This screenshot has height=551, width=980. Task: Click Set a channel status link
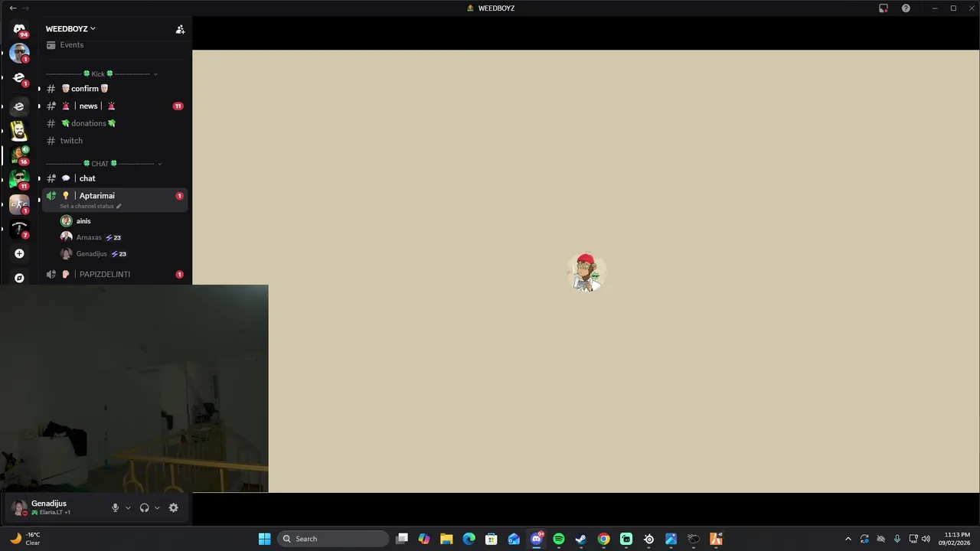tap(90, 207)
